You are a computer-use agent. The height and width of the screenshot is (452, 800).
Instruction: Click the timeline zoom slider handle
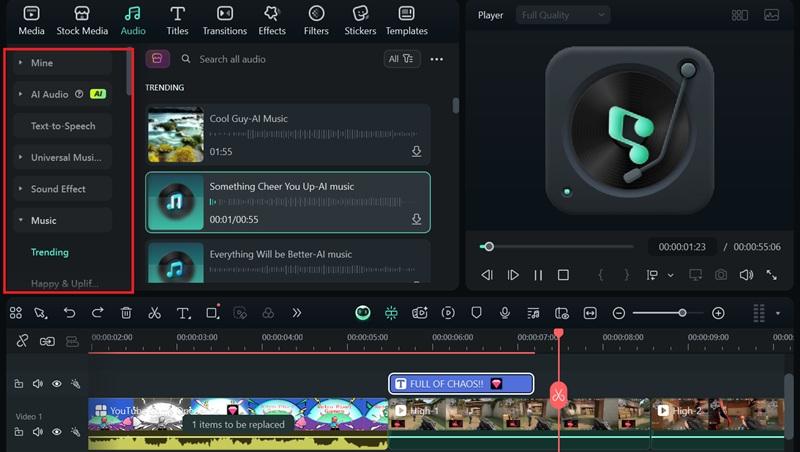[682, 313]
